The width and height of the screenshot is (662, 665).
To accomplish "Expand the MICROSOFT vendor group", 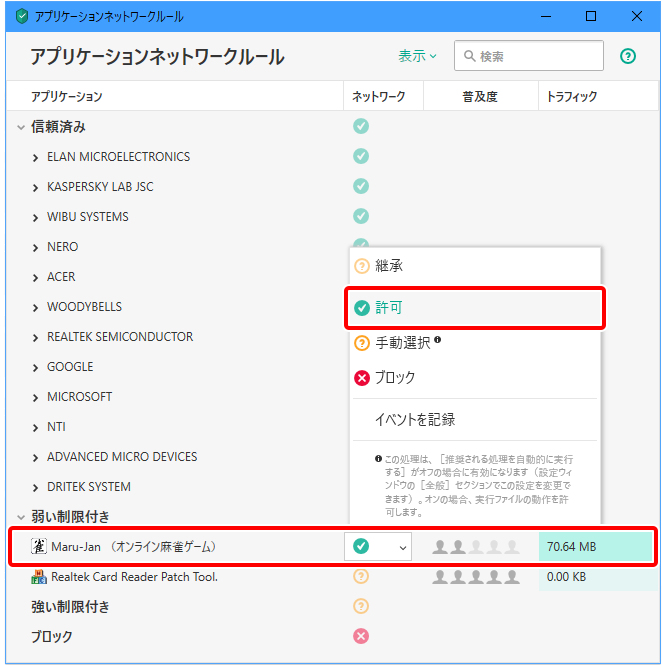I will (36, 397).
